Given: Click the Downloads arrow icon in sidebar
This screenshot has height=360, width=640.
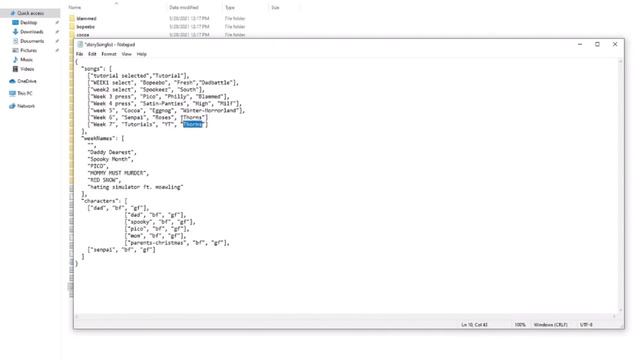Looking at the screenshot, I should point(15,32).
